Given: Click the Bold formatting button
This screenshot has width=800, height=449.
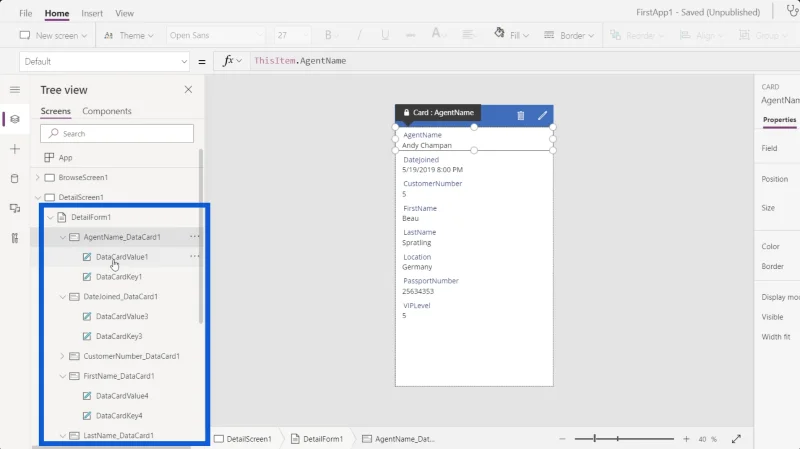Looking at the screenshot, I should pos(328,35).
